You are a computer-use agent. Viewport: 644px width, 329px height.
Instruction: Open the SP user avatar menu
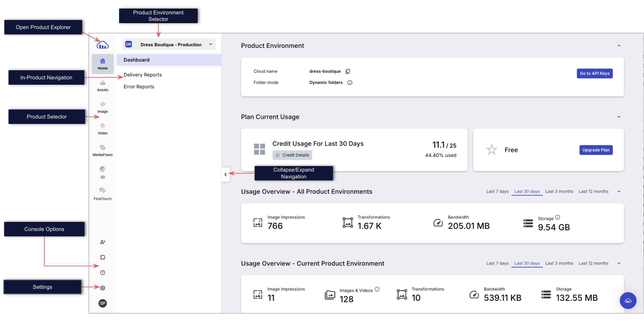pos(103,303)
